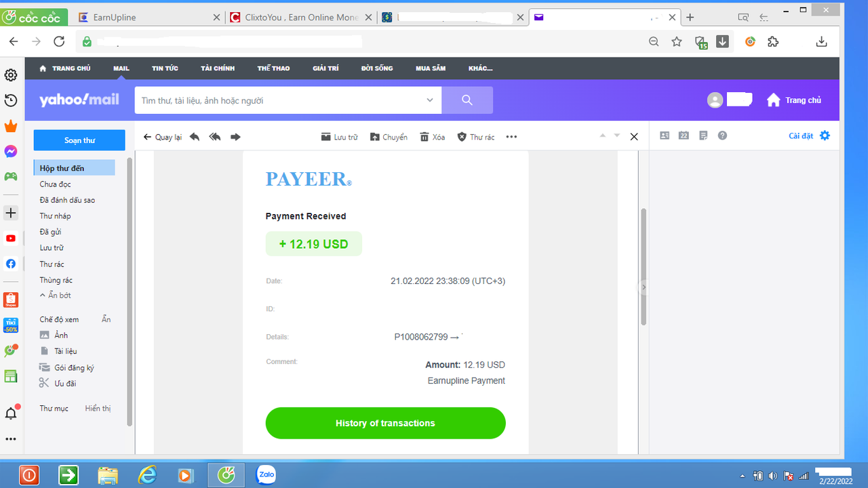Open Tài liệu documents view

[x=66, y=351]
